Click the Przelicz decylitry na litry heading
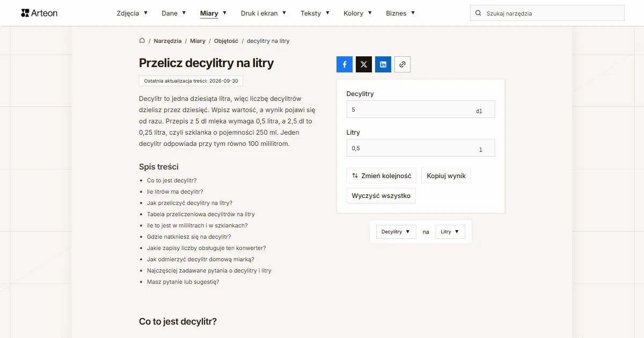The width and height of the screenshot is (644, 338). 207,63
